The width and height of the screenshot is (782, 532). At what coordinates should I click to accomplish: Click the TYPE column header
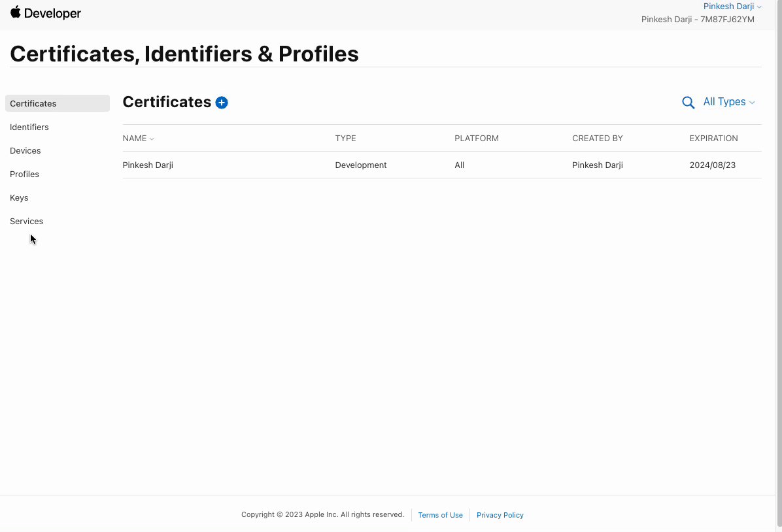coord(345,139)
